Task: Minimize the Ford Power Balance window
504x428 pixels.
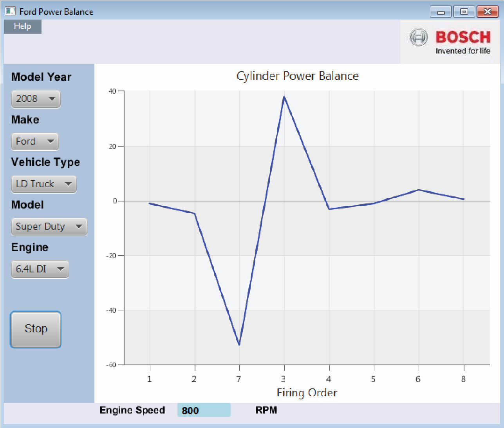Action: [x=441, y=12]
